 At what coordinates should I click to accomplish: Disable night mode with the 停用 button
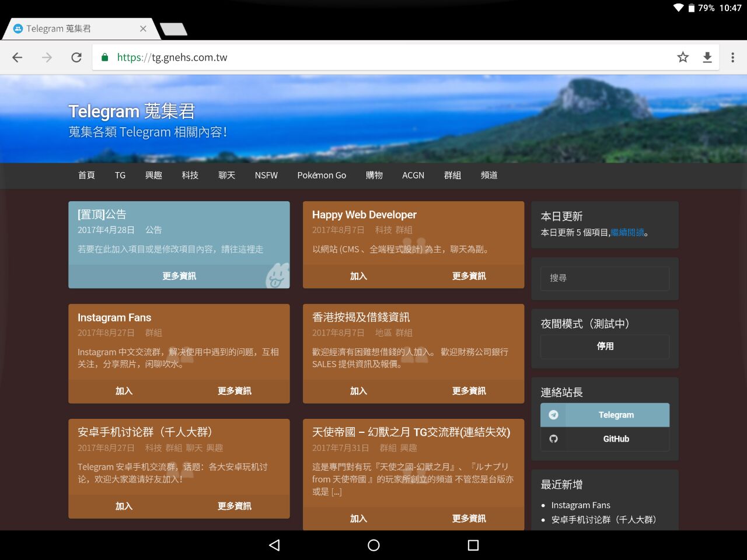(x=605, y=346)
